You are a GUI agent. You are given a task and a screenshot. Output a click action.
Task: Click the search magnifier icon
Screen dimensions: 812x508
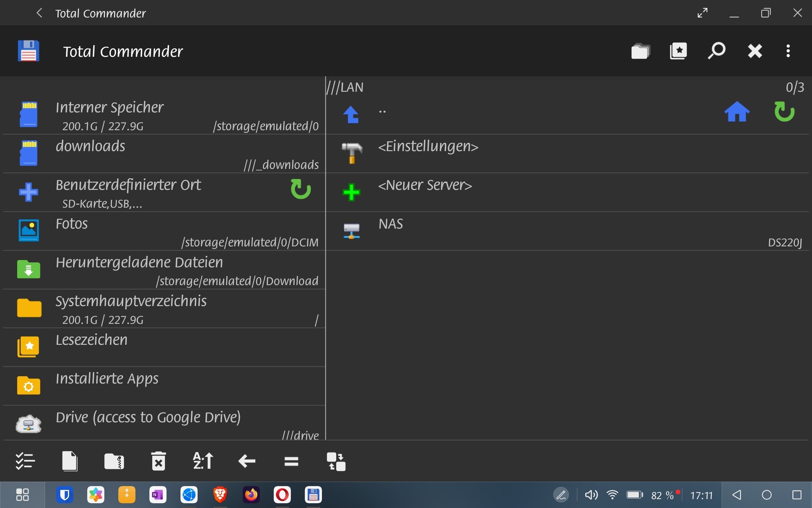(x=716, y=51)
